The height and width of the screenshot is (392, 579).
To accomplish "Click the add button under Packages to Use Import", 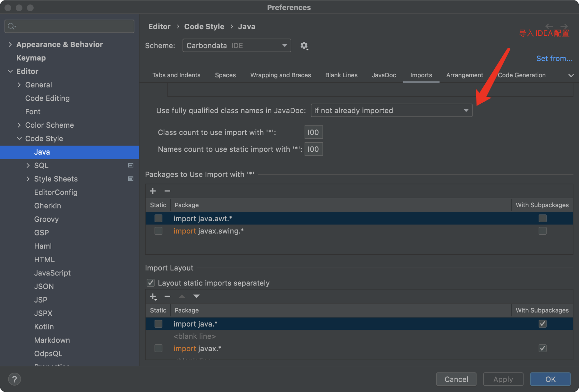I will tap(153, 191).
